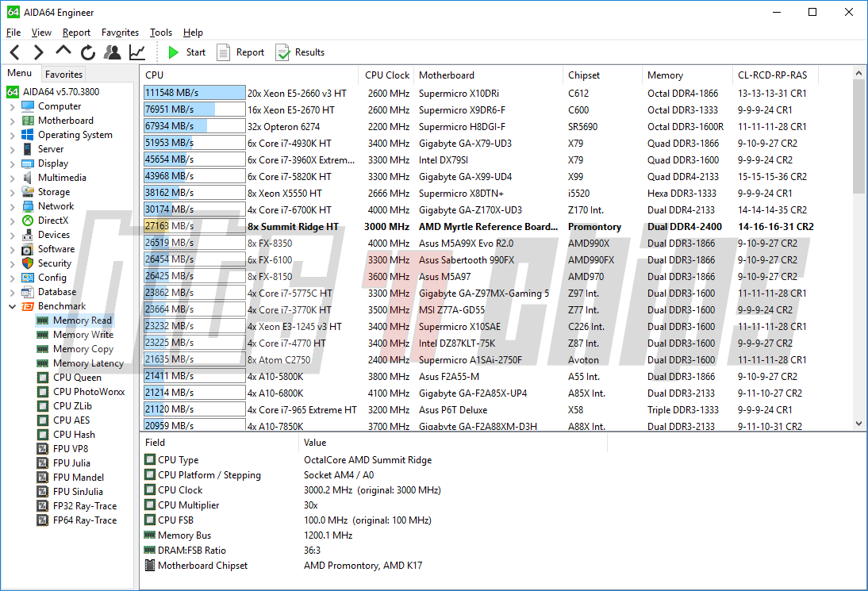Screen dimensions: 868x591
Task: Select the Config icon in tree
Action: pos(28,278)
